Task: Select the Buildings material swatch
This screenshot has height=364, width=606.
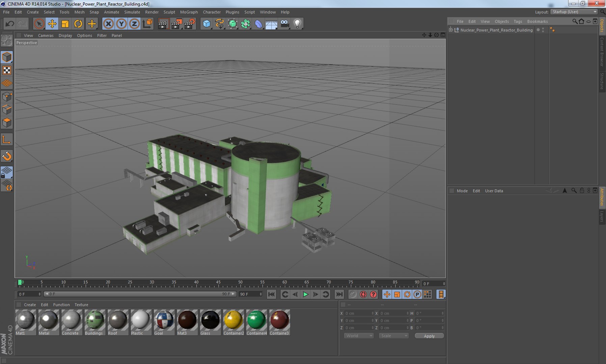Action: pyautogui.click(x=95, y=322)
